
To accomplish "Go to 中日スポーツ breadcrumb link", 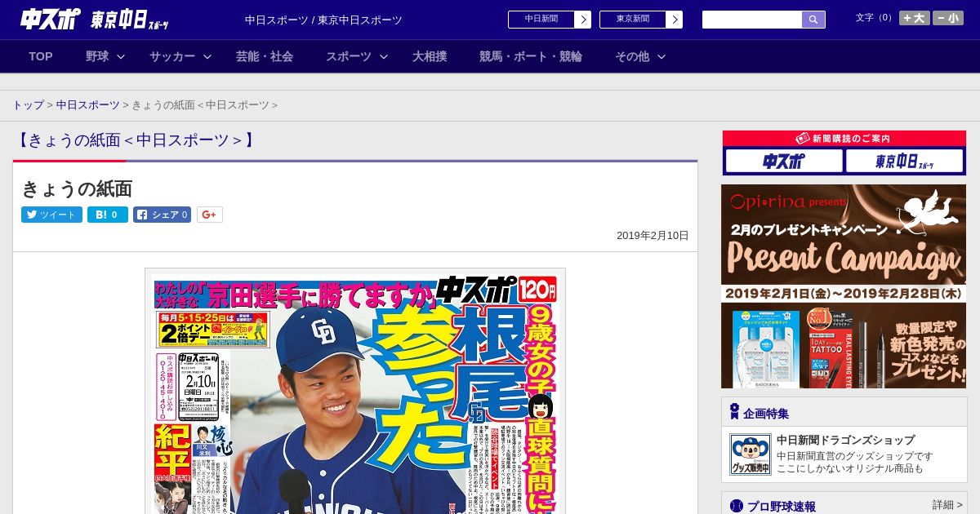I will click(88, 105).
